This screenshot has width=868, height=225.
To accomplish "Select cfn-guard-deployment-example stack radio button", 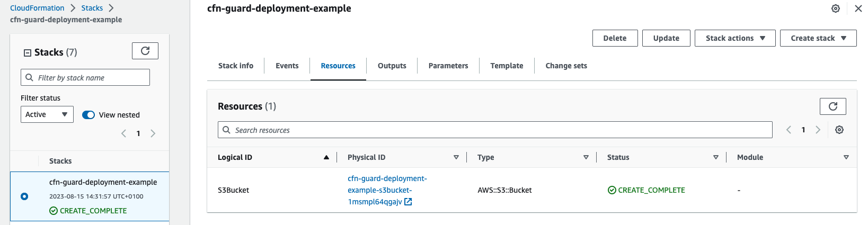I will coord(24,196).
